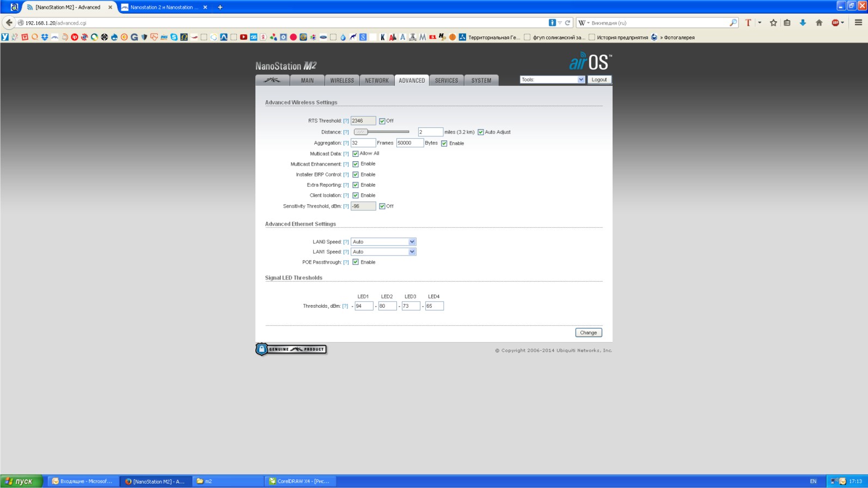The height and width of the screenshot is (488, 868).
Task: Open the downloads arrow icon
Action: click(803, 23)
